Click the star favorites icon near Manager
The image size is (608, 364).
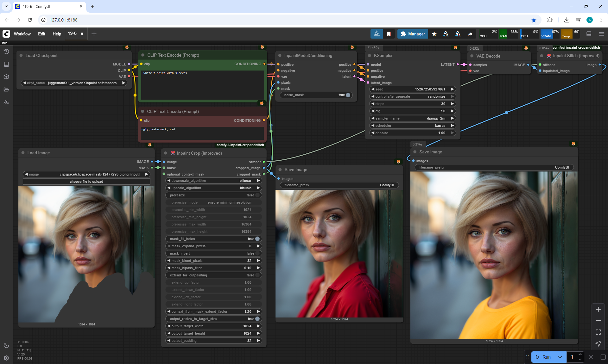(434, 34)
